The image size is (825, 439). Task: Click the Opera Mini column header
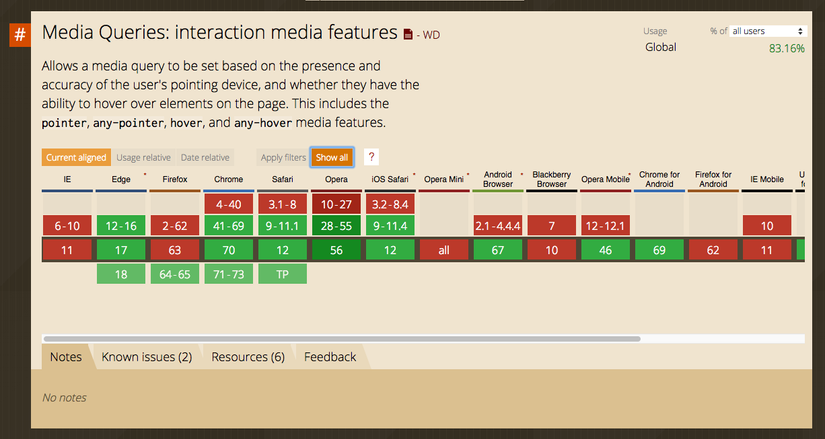coord(444,179)
